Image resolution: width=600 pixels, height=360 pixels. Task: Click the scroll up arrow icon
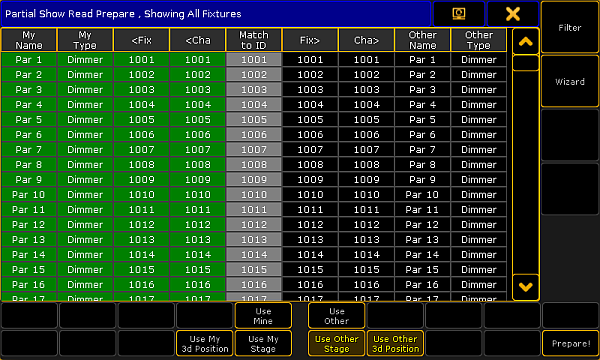pyautogui.click(x=526, y=41)
